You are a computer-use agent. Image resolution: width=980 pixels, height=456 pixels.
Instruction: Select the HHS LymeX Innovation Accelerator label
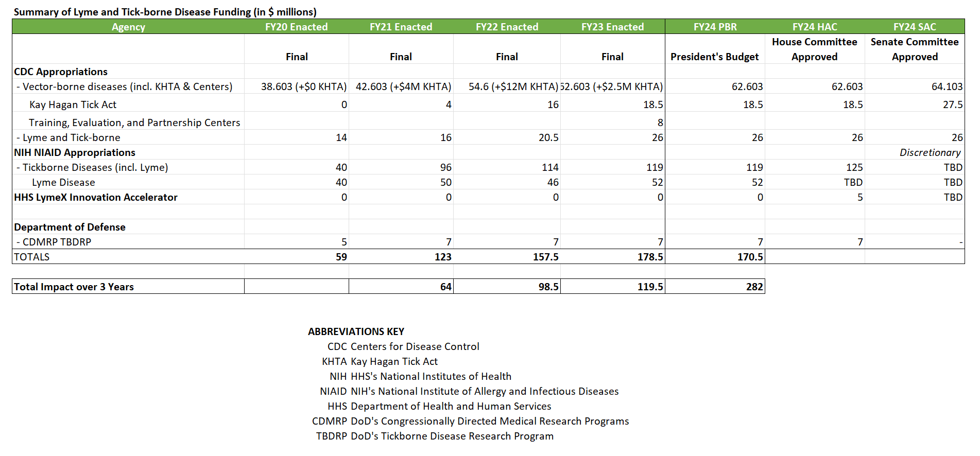coord(96,197)
